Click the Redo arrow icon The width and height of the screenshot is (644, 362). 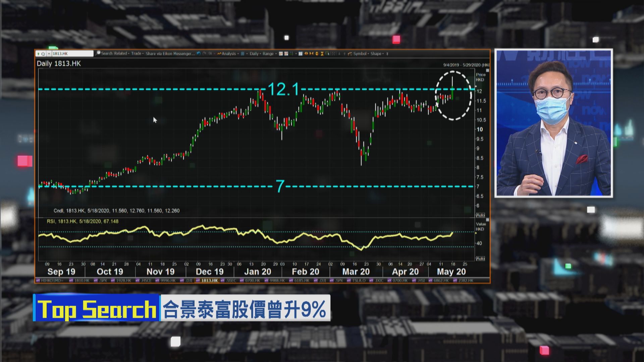click(204, 53)
